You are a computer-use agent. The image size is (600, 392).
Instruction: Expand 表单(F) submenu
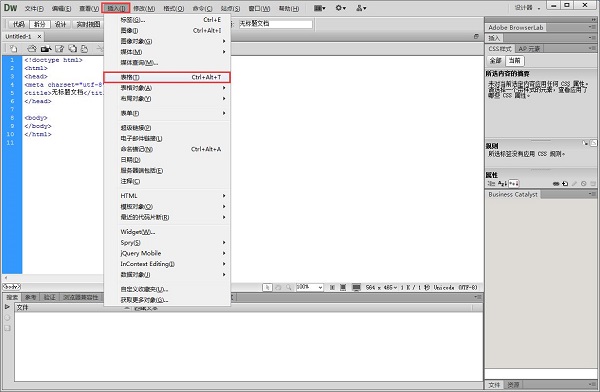click(x=167, y=113)
